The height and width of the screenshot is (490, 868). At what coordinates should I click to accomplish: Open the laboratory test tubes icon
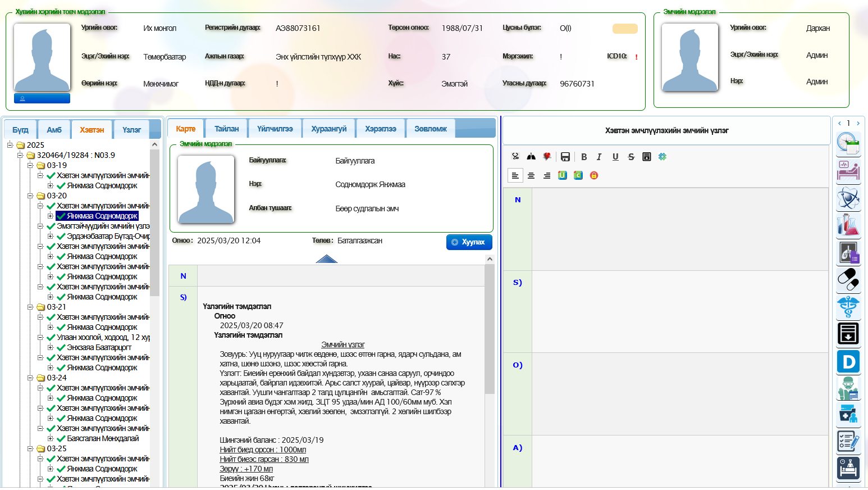tap(848, 225)
